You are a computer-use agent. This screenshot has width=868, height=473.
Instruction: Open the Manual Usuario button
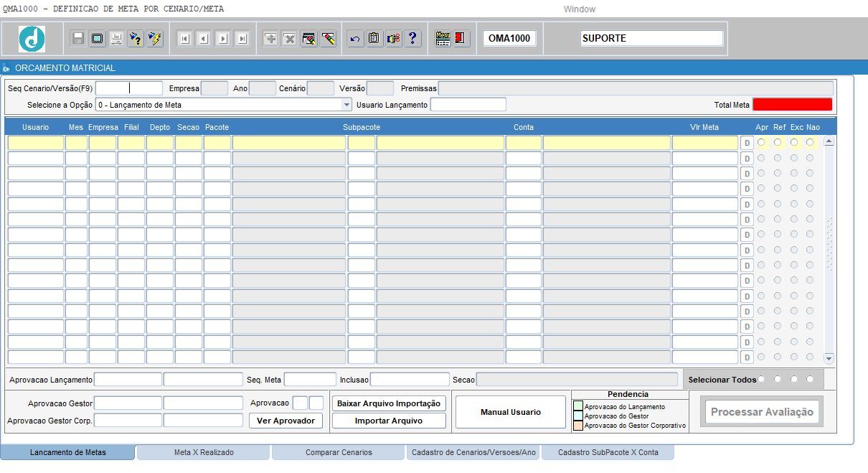tap(511, 412)
